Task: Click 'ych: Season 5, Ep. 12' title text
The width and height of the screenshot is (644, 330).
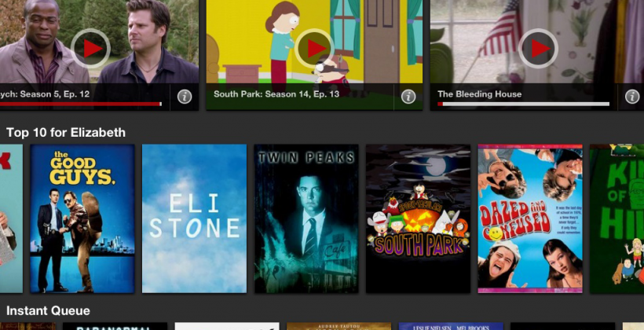Action: [45, 94]
